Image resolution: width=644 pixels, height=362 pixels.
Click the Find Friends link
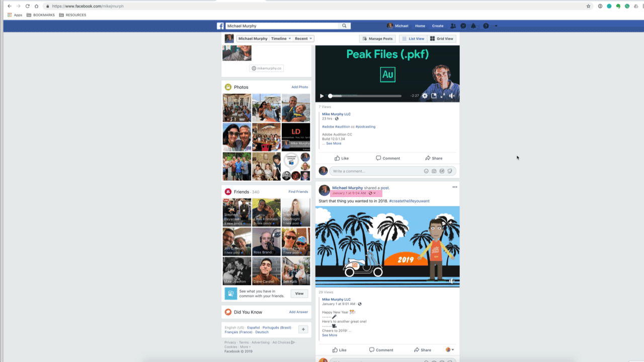[298, 192]
